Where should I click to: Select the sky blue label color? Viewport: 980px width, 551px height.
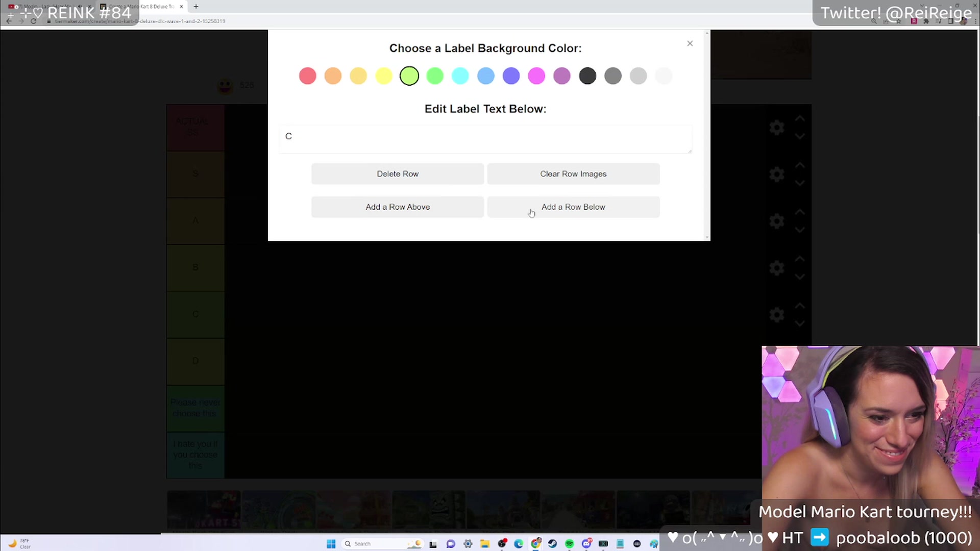pyautogui.click(x=486, y=76)
